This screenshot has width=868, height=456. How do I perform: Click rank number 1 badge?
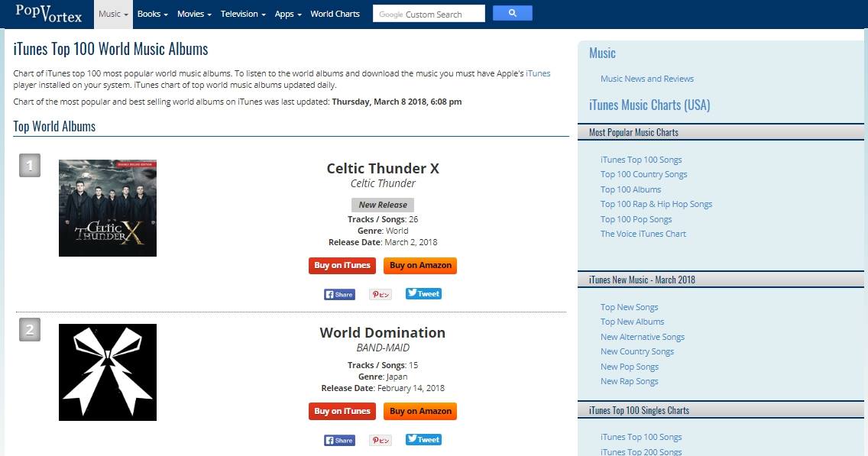[30, 165]
